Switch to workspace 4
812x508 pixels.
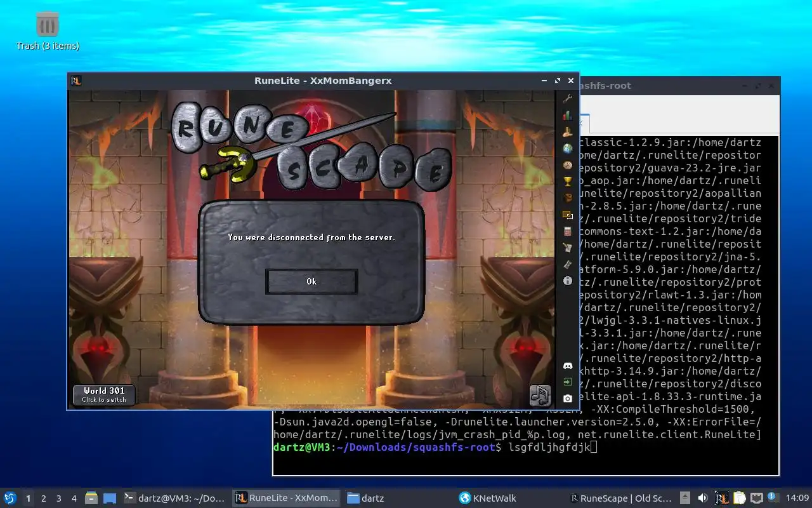click(74, 498)
